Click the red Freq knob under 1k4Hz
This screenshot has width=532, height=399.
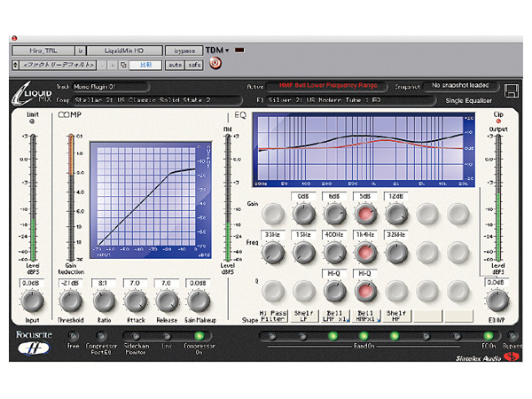point(365,253)
